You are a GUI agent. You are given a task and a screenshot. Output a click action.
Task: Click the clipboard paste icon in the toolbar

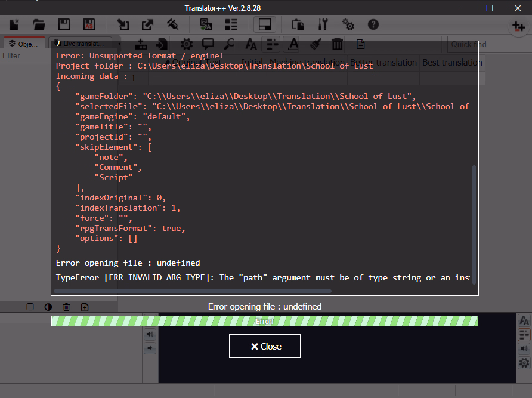[298, 24]
